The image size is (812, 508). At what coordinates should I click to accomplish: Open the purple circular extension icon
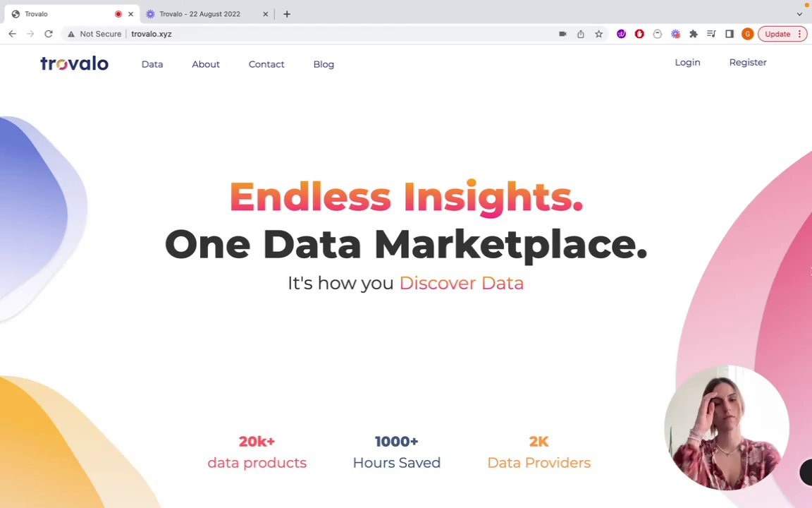(x=622, y=34)
